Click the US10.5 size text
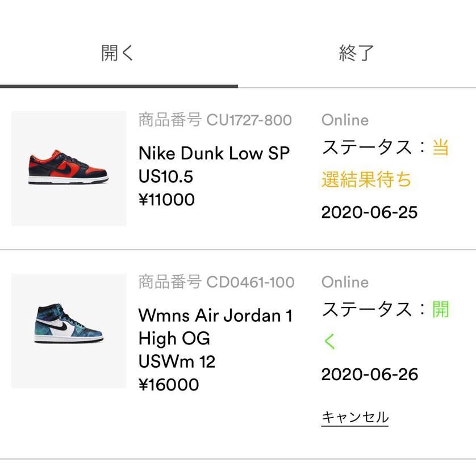 (x=166, y=176)
